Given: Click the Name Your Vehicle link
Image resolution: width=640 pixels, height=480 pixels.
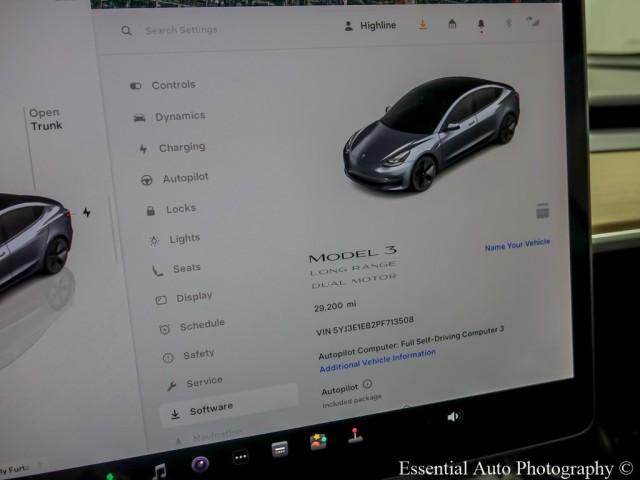Looking at the screenshot, I should point(517,244).
